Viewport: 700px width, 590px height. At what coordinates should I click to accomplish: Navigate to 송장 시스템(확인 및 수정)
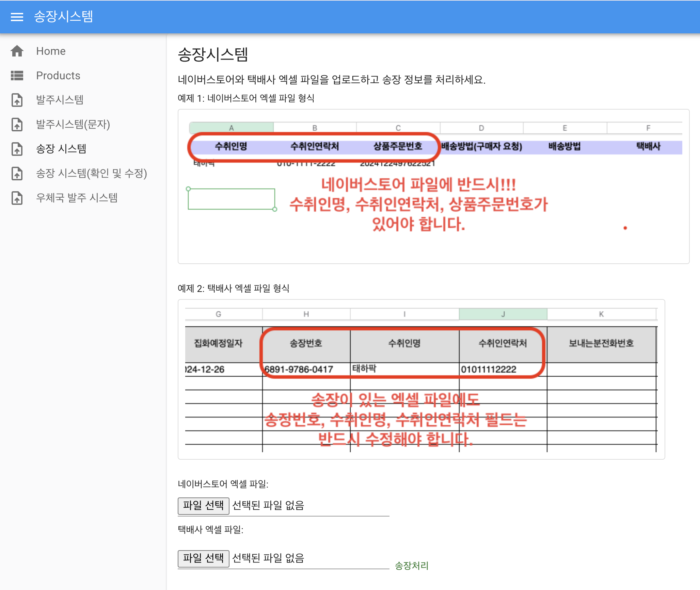pyautogui.click(x=91, y=174)
